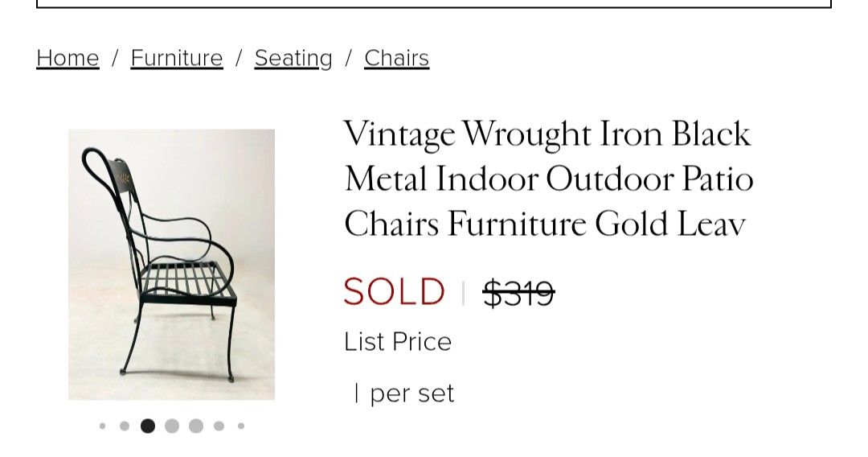Click the Vintage Wrought Iron product title
Screen dimensions: 868x457
point(548,179)
